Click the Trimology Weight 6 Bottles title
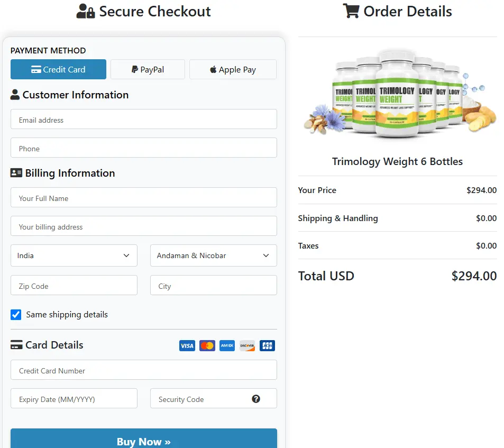Image resolution: width=504 pixels, height=448 pixels. click(x=397, y=161)
